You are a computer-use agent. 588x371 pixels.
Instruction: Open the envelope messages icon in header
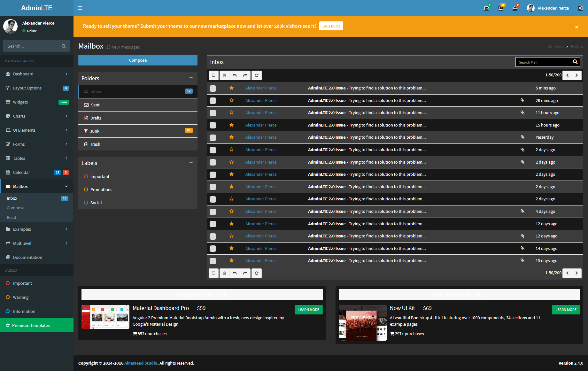pyautogui.click(x=486, y=8)
